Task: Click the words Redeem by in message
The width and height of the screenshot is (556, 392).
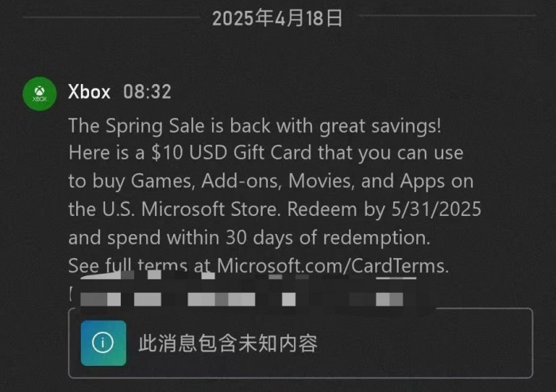Action: [x=336, y=209]
